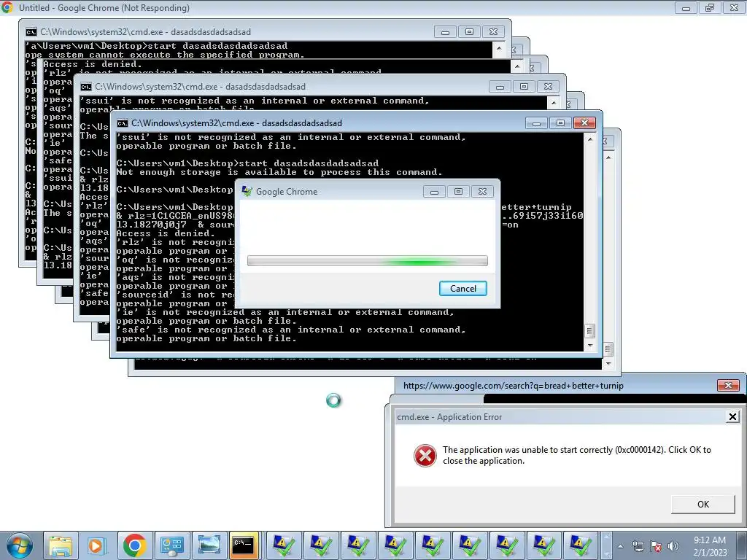This screenshot has height=560, width=747.
Task: Minimize the front cmd.exe window
Action: (x=536, y=122)
